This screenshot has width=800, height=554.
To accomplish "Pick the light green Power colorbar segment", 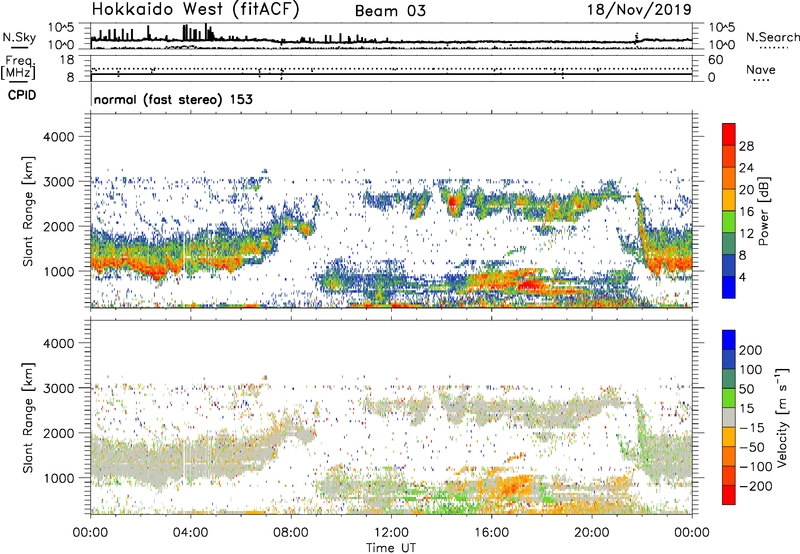I will tap(729, 221).
